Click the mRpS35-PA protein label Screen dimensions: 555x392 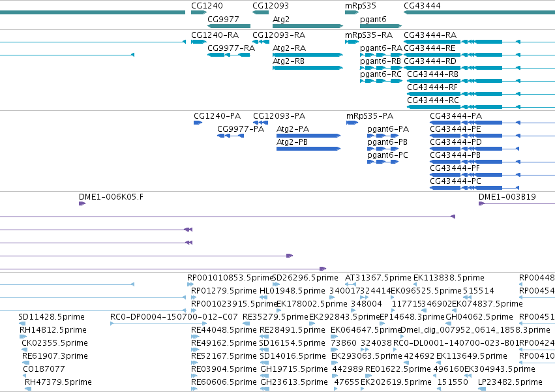pos(370,116)
